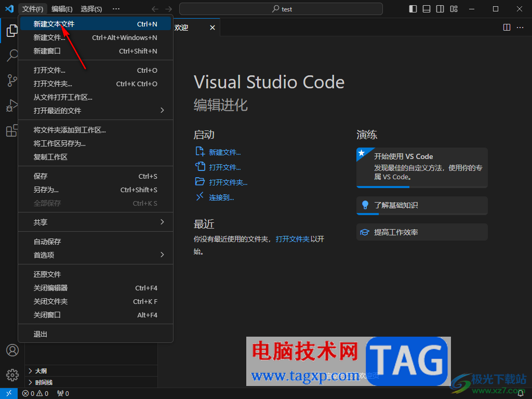Open the overflow menu bar ellipsis

point(116,9)
